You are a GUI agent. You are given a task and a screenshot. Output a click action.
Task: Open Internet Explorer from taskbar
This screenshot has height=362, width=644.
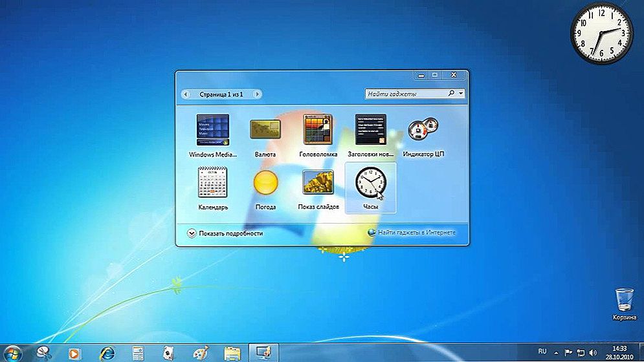point(107,354)
